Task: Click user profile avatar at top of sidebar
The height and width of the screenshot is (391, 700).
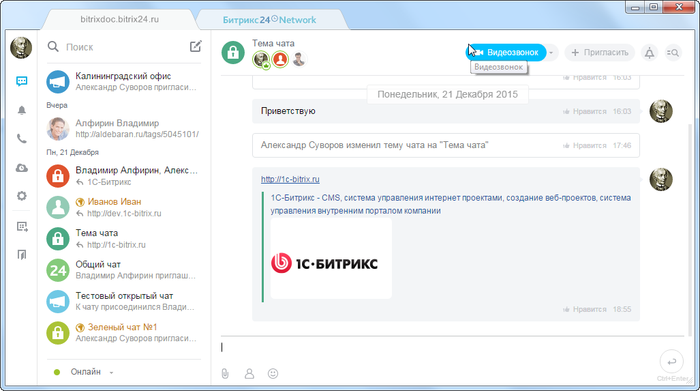Action: click(21, 47)
